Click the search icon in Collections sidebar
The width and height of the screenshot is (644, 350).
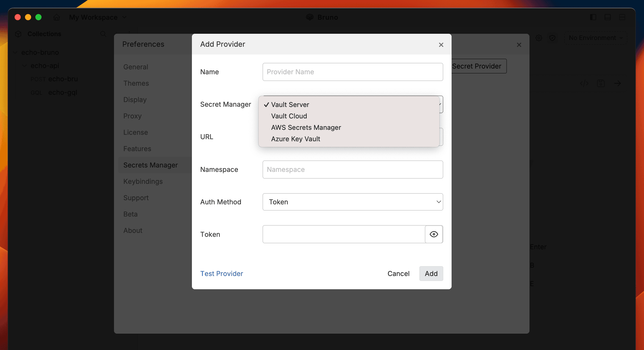tap(103, 34)
